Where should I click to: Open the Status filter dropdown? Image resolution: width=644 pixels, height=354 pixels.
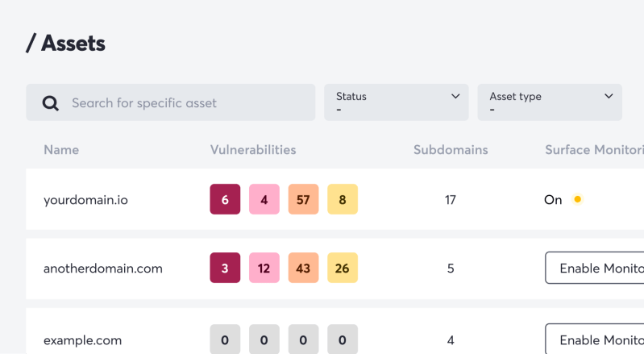(396, 102)
